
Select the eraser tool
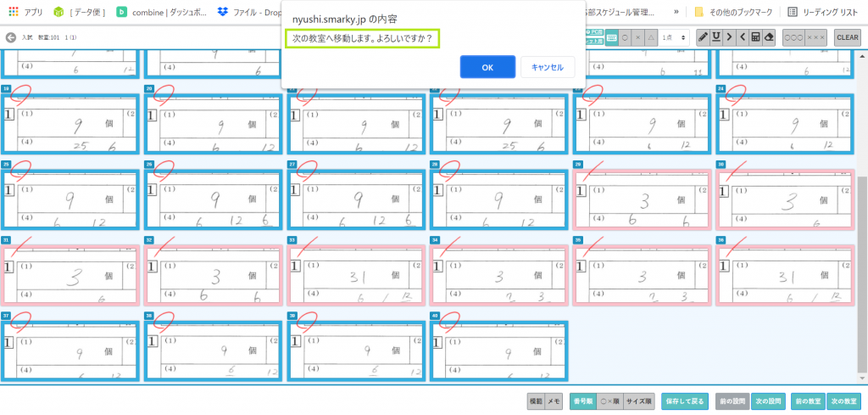tap(768, 37)
